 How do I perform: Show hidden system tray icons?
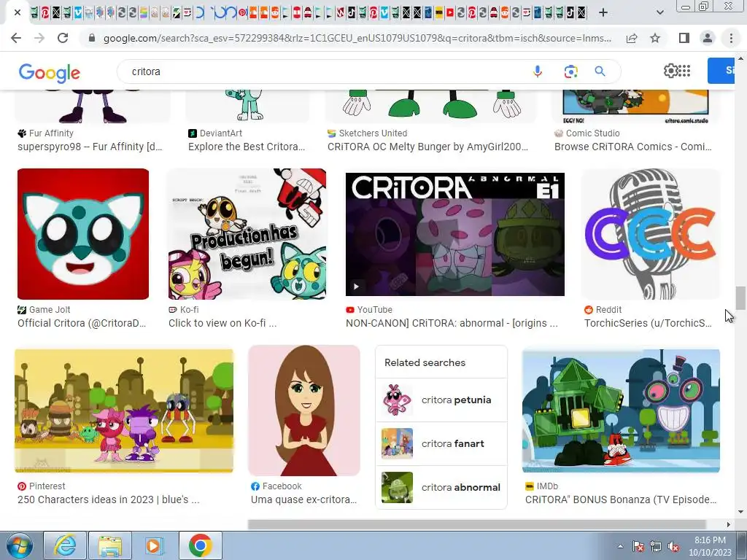620,546
